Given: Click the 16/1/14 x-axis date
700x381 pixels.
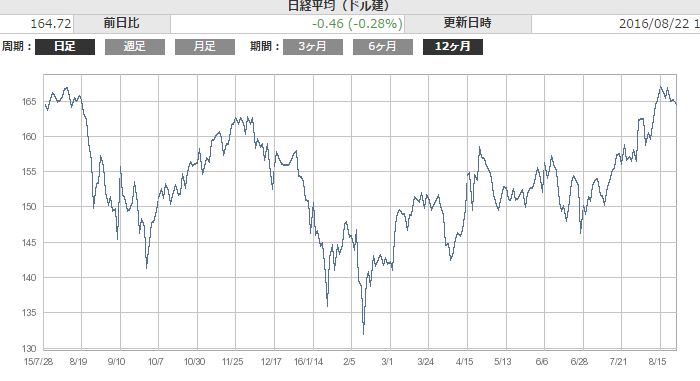Looking at the screenshot, I should tap(308, 362).
